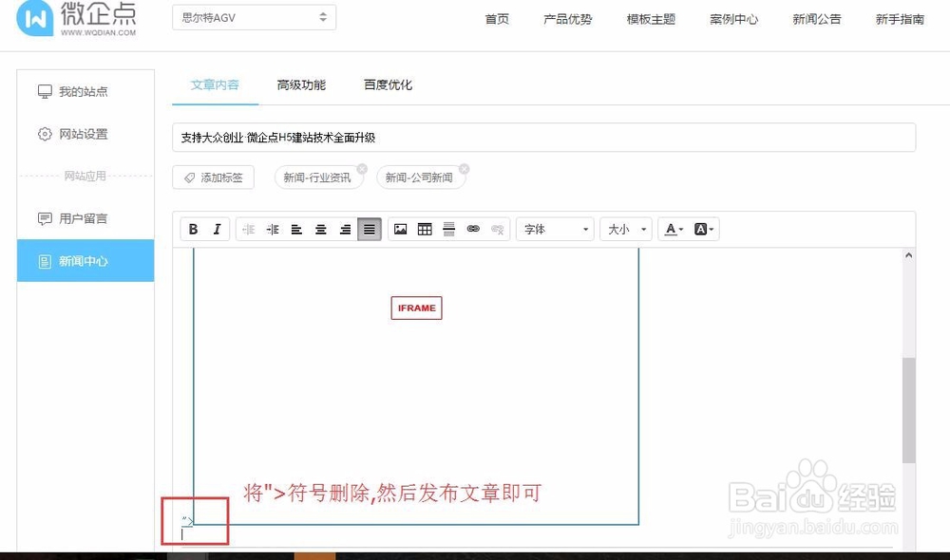This screenshot has height=560, width=950.
Task: Open 模板主题 in top navigation
Action: [x=651, y=19]
